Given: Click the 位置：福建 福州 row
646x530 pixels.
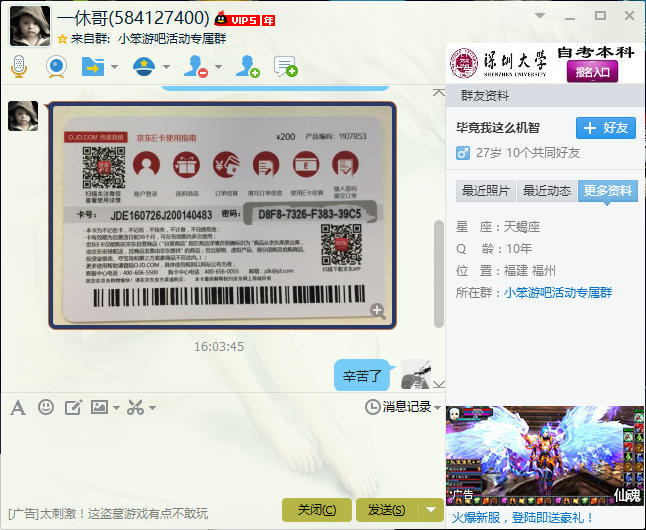Looking at the screenshot, I should (x=506, y=271).
